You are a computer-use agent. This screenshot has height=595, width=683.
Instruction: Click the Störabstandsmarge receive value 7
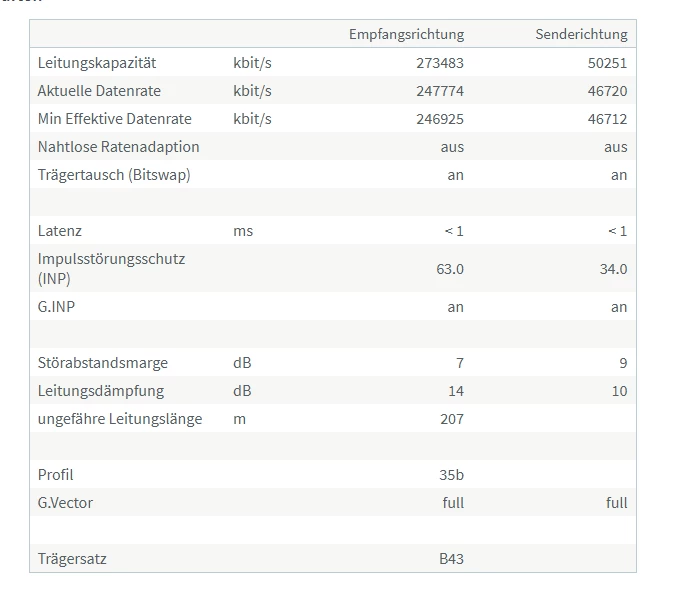(x=460, y=363)
